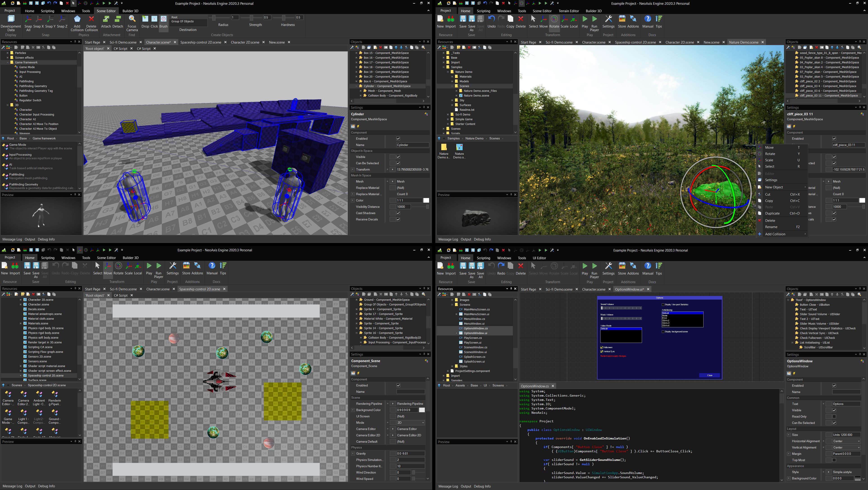Click the Name field containing Cylinder
Image resolution: width=868 pixels, height=490 pixels.
click(412, 145)
